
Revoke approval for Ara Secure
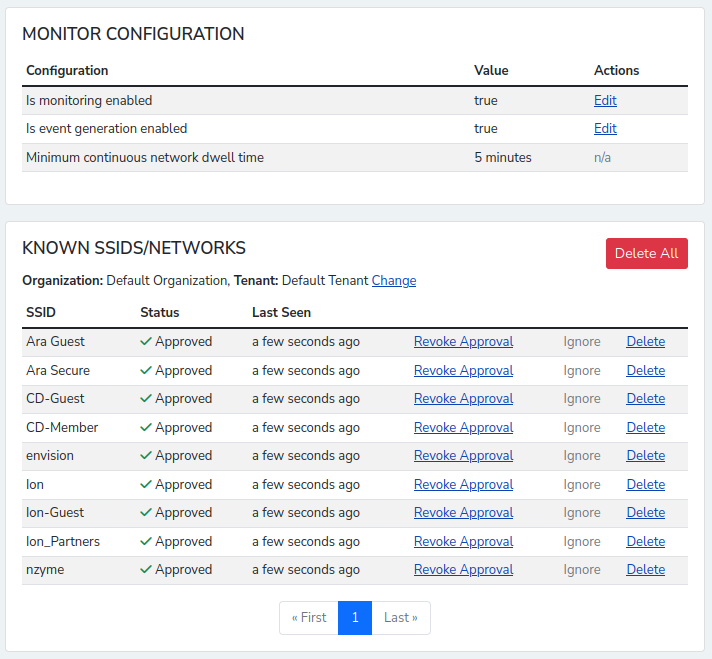pyautogui.click(x=464, y=371)
